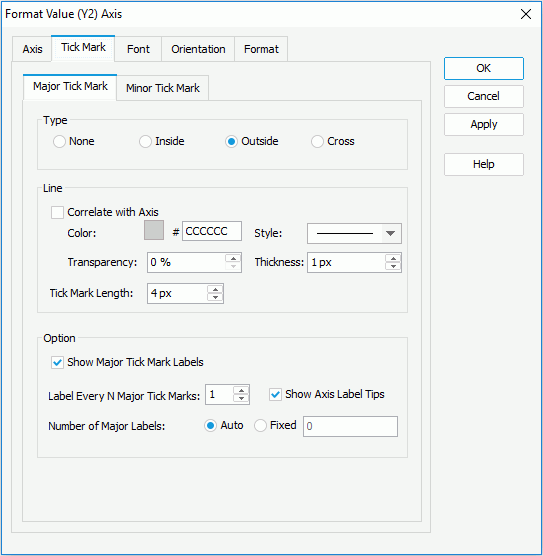Increase Tick Mark Length spinner
Screen dimensions: 543x556
tap(215, 290)
